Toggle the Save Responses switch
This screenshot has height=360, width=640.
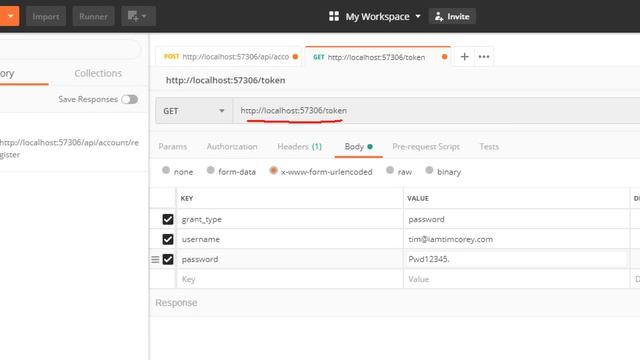click(x=129, y=99)
